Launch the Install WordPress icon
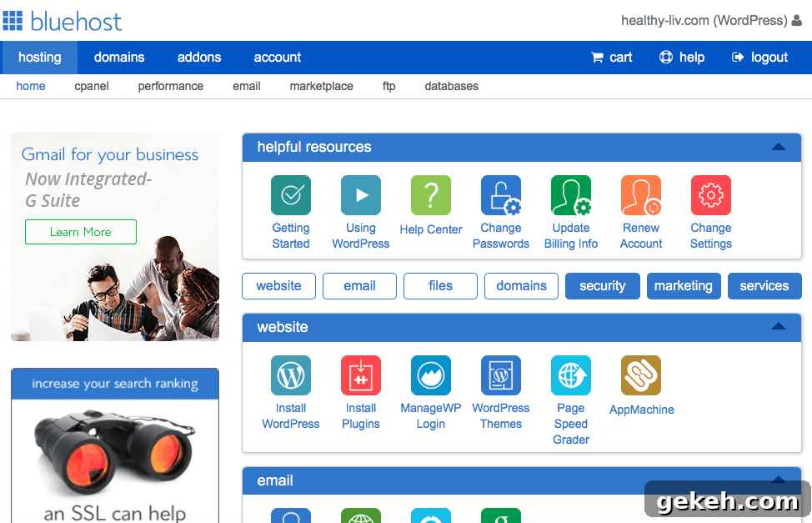 [290, 375]
